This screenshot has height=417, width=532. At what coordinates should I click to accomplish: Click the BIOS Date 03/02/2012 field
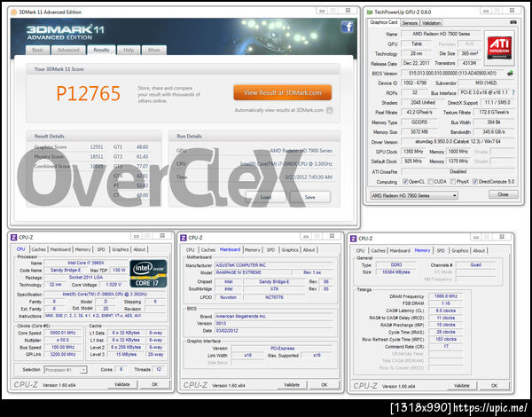274,330
